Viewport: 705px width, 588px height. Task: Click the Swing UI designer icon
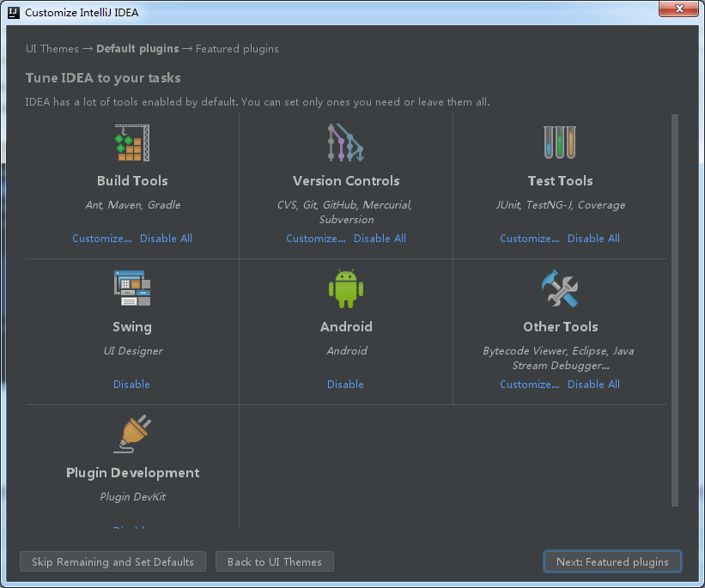click(x=132, y=288)
